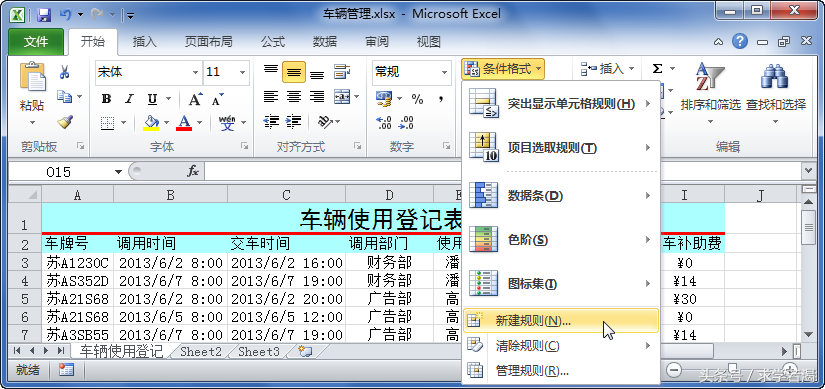Increase font size with the large A icon

pos(195,98)
